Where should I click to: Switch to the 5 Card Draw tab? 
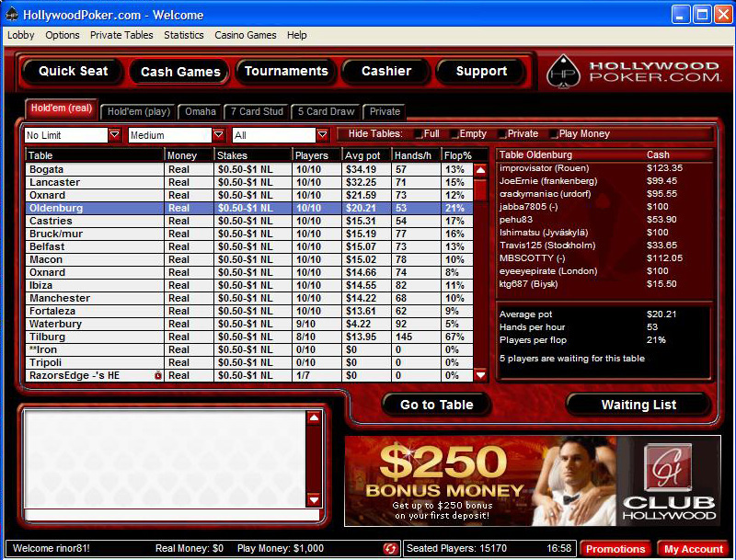pos(326,111)
